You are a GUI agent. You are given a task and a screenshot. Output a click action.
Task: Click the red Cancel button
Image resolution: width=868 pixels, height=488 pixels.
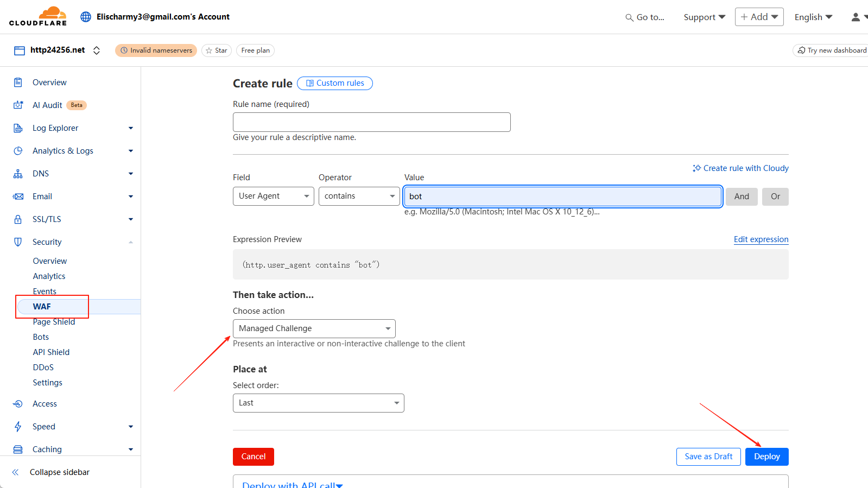pos(254,457)
